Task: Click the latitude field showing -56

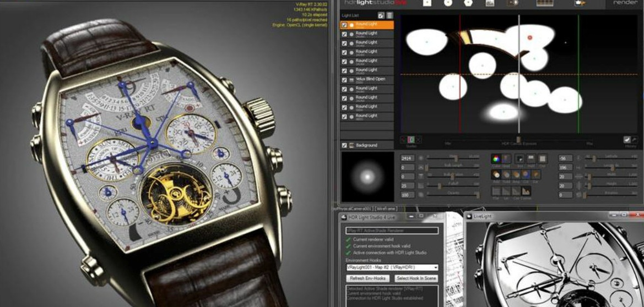Action: pos(566,158)
